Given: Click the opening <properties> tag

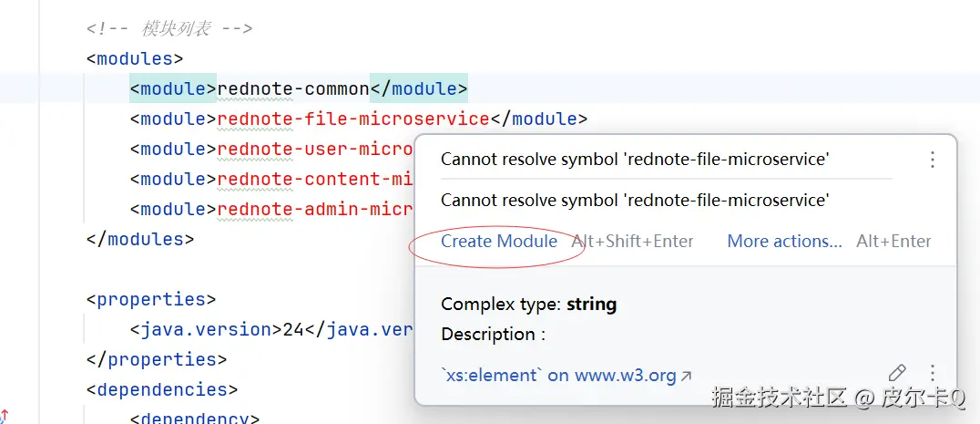Looking at the screenshot, I should tap(151, 300).
